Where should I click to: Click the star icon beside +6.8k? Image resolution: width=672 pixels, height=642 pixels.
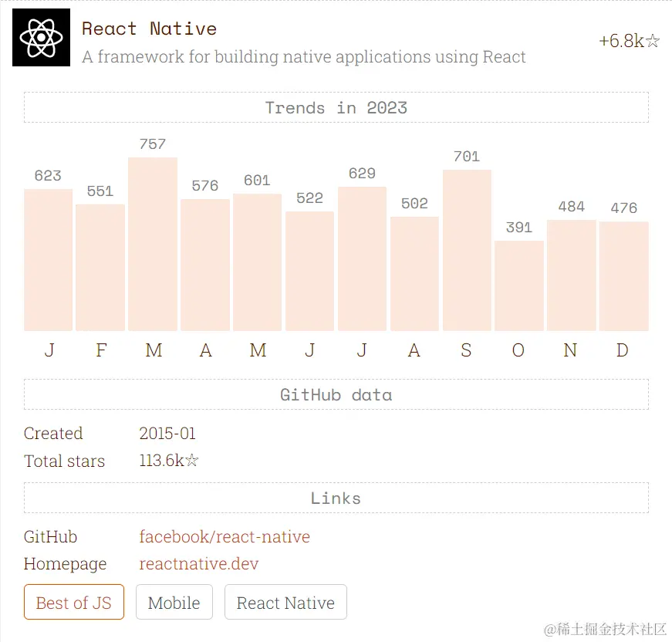point(652,41)
